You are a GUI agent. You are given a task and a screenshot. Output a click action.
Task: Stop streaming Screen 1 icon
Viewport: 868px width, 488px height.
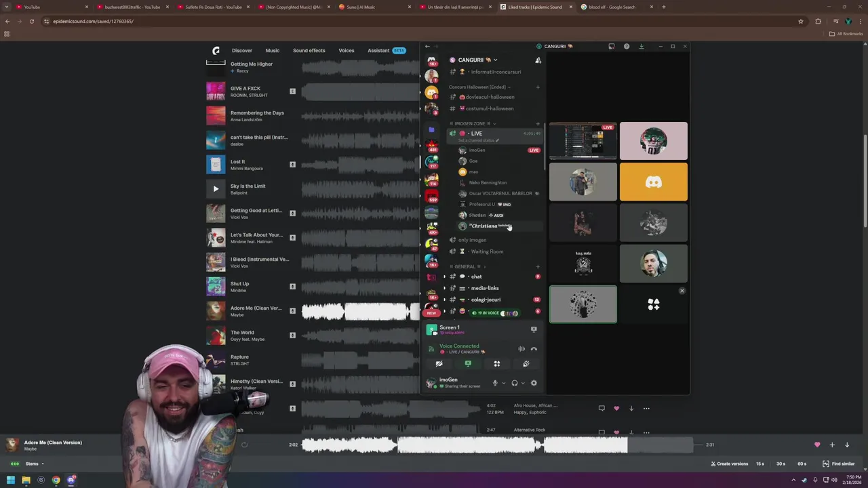coord(534,329)
